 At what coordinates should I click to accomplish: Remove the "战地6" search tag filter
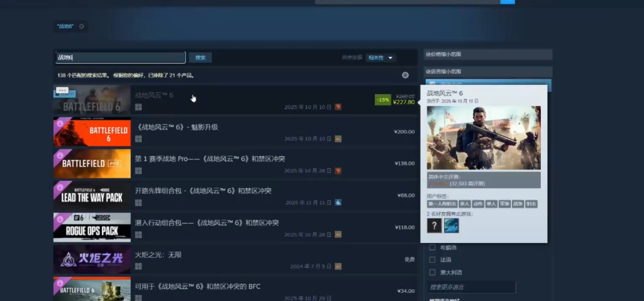[x=82, y=26]
